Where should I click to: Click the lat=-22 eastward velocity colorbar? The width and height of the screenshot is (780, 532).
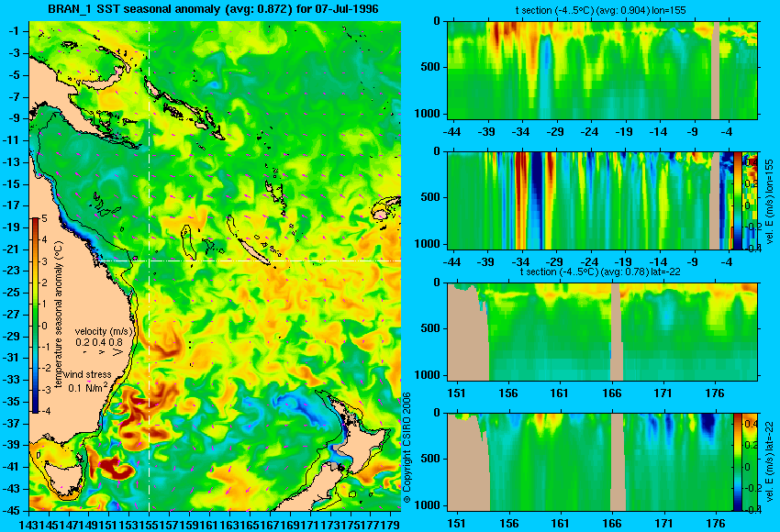pos(737,462)
